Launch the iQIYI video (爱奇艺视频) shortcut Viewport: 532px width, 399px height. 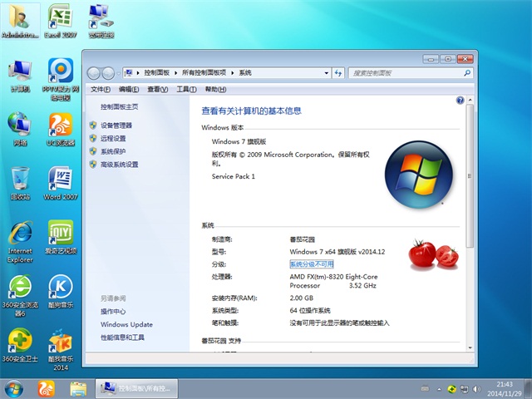tap(61, 238)
